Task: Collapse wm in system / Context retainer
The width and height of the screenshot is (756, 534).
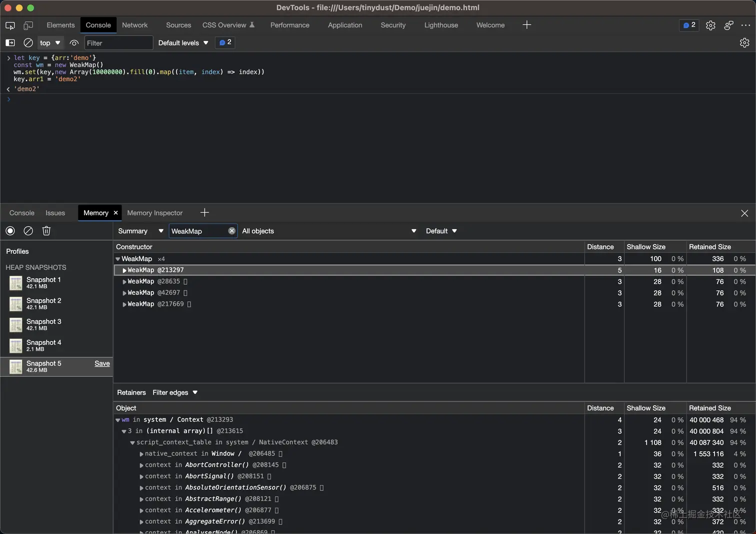Action: tap(118, 420)
